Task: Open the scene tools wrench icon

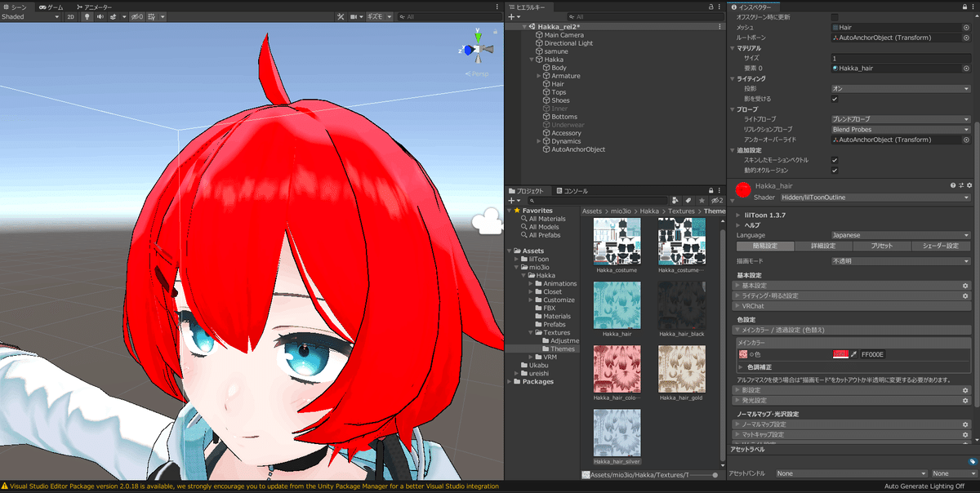Action: pyautogui.click(x=341, y=16)
